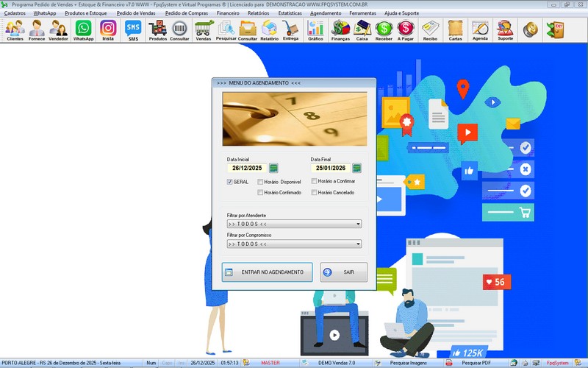Click the Num indicator in status bar
Viewport: 588px width, 368px height.
151,363
